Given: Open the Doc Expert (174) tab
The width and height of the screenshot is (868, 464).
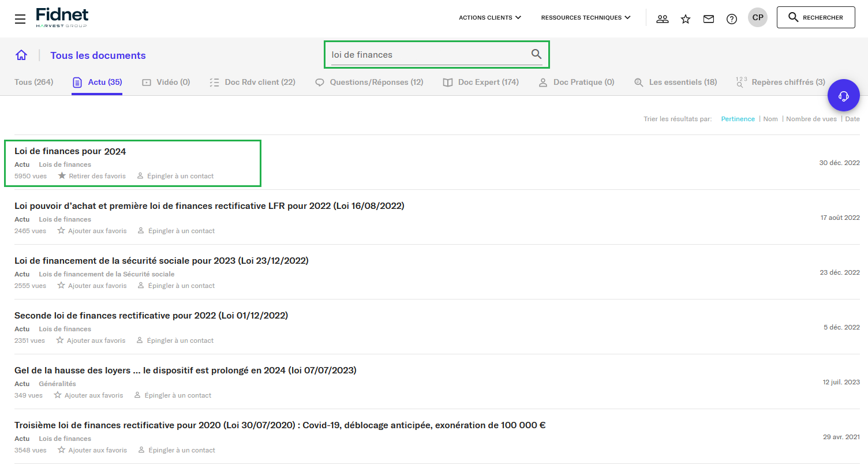Looking at the screenshot, I should coord(481,83).
